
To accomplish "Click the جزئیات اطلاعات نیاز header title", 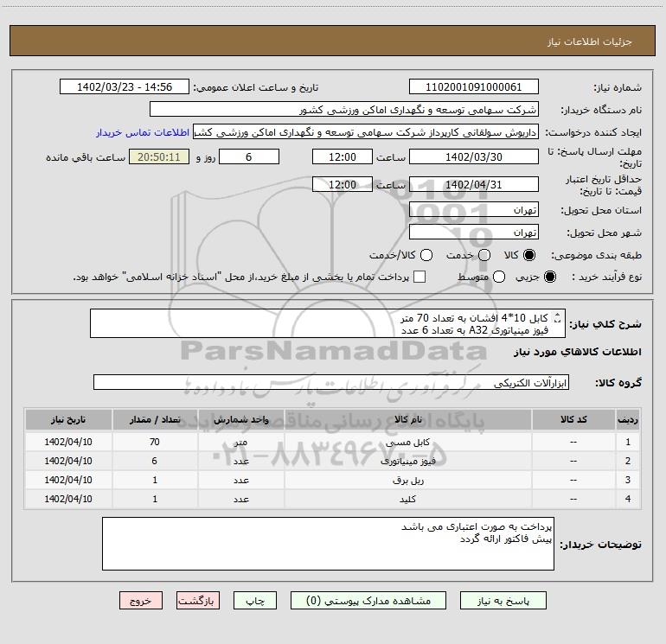I will tap(590, 41).
